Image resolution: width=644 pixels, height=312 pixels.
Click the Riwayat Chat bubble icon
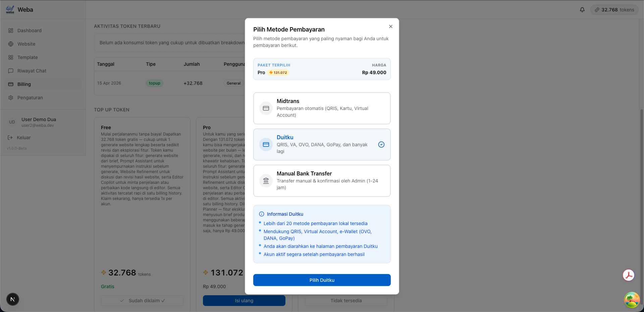point(11,71)
